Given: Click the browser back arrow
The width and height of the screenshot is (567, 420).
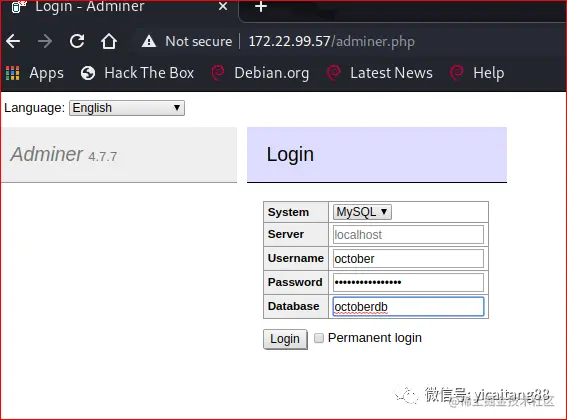Looking at the screenshot, I should [13, 41].
